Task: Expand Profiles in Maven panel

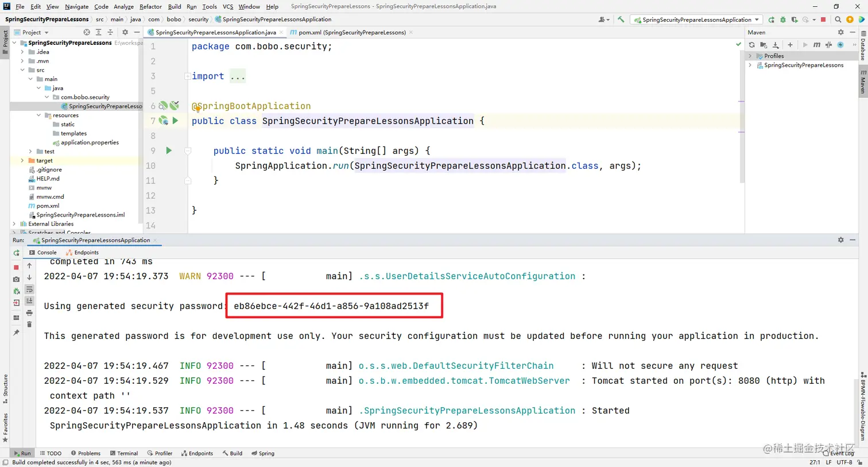Action: pos(750,56)
